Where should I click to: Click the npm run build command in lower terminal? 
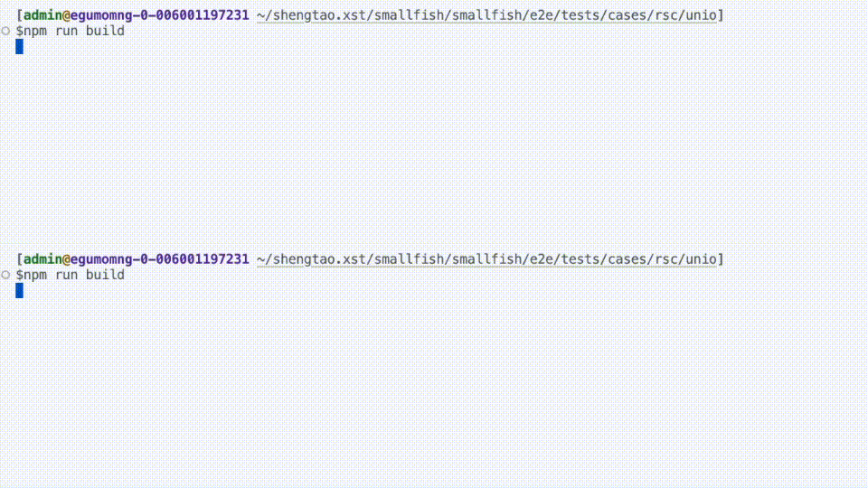74,275
